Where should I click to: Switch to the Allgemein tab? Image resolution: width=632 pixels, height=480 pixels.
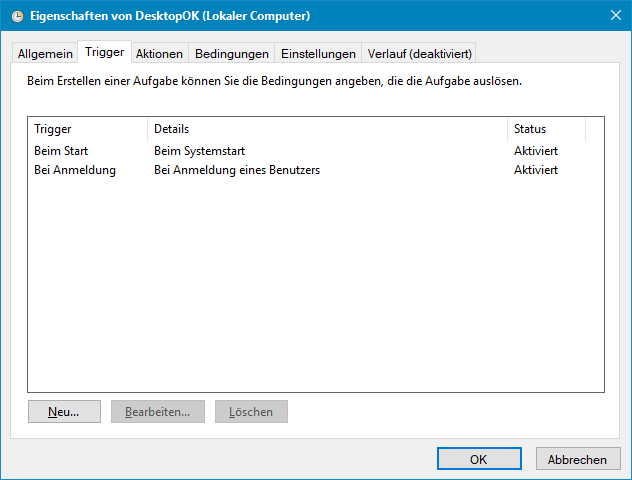[45, 53]
